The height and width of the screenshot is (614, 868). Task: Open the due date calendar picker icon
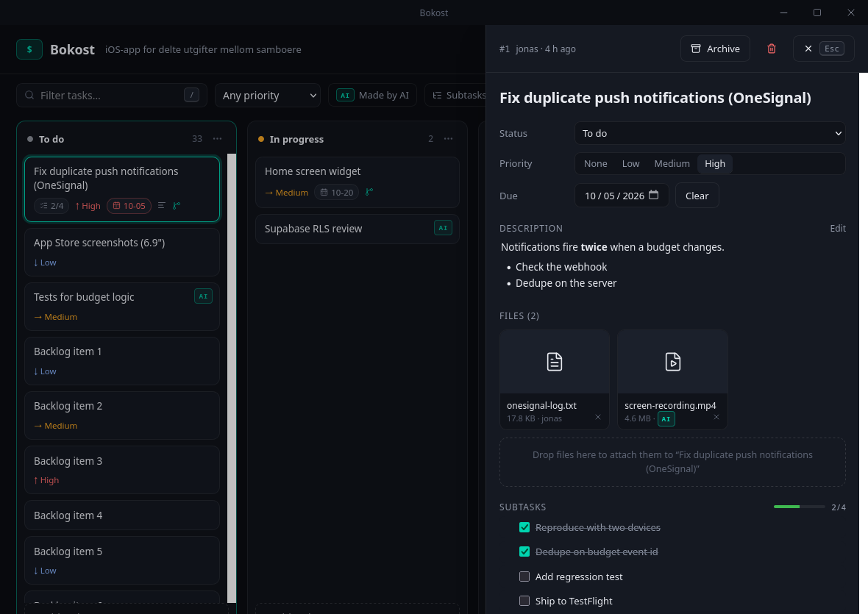click(x=653, y=196)
